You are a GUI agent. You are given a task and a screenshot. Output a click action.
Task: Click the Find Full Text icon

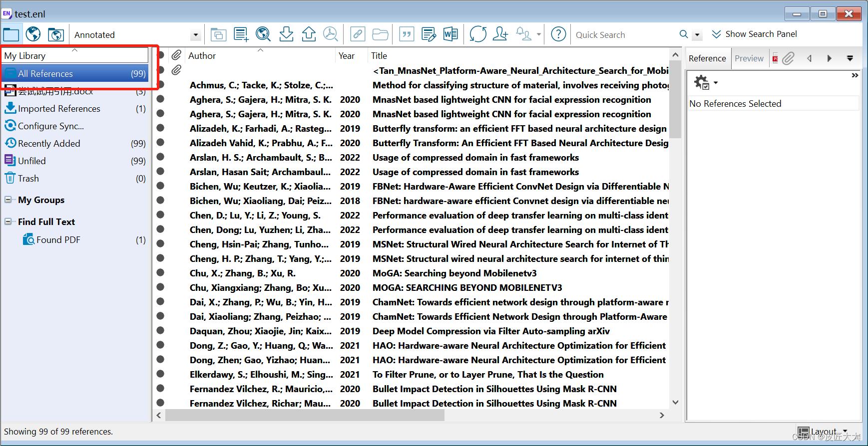point(331,34)
